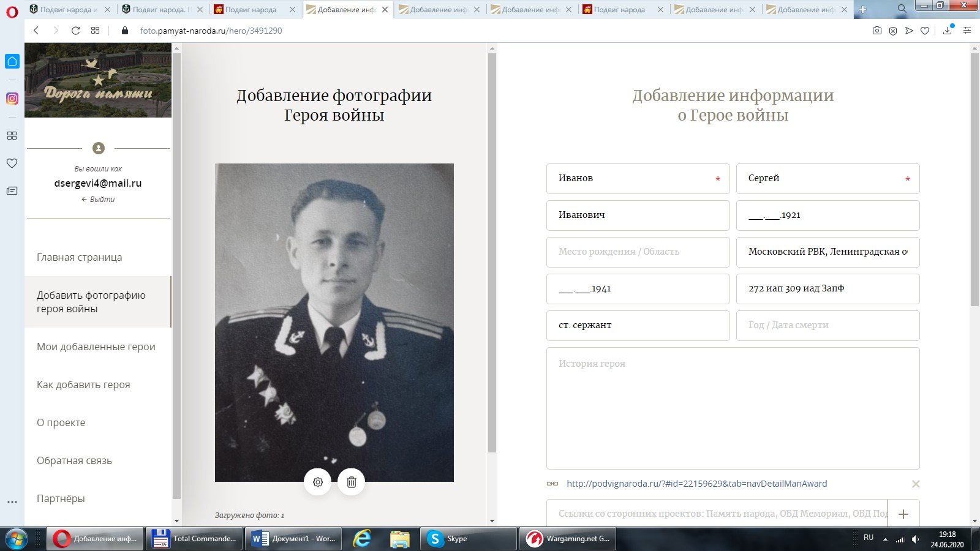Reload the page with refresh icon
The height and width of the screenshot is (551, 980).
[75, 31]
